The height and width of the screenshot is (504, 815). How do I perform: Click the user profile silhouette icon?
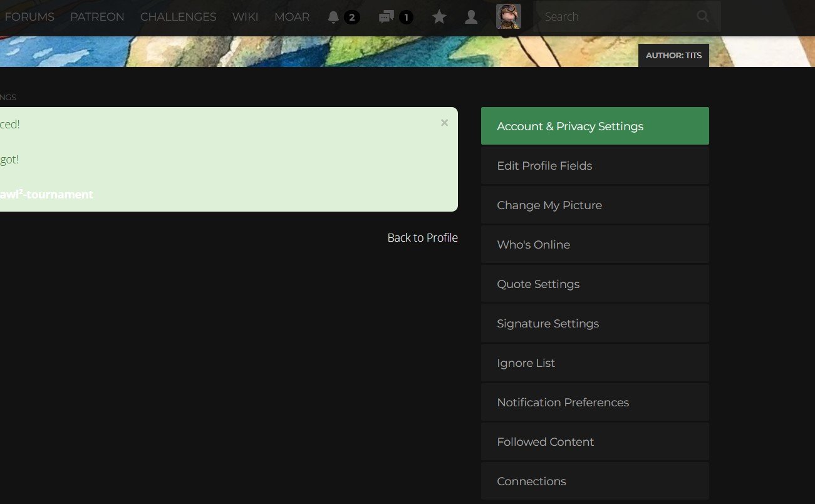[471, 17]
